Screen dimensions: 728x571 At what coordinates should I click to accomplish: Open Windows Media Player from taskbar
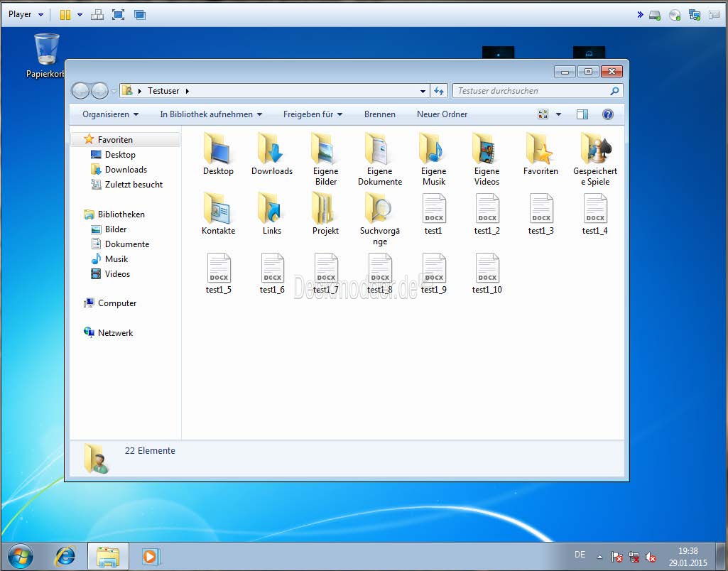point(150,556)
